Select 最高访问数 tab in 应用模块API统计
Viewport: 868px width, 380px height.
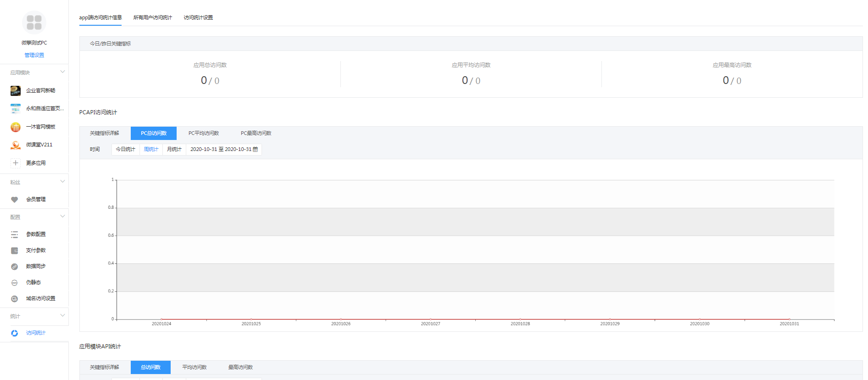tap(240, 367)
